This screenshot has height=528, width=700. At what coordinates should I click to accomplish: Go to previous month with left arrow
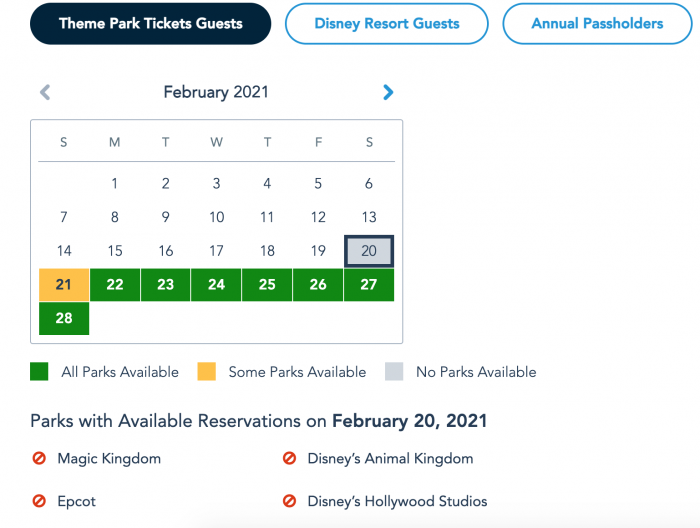pos(45,93)
